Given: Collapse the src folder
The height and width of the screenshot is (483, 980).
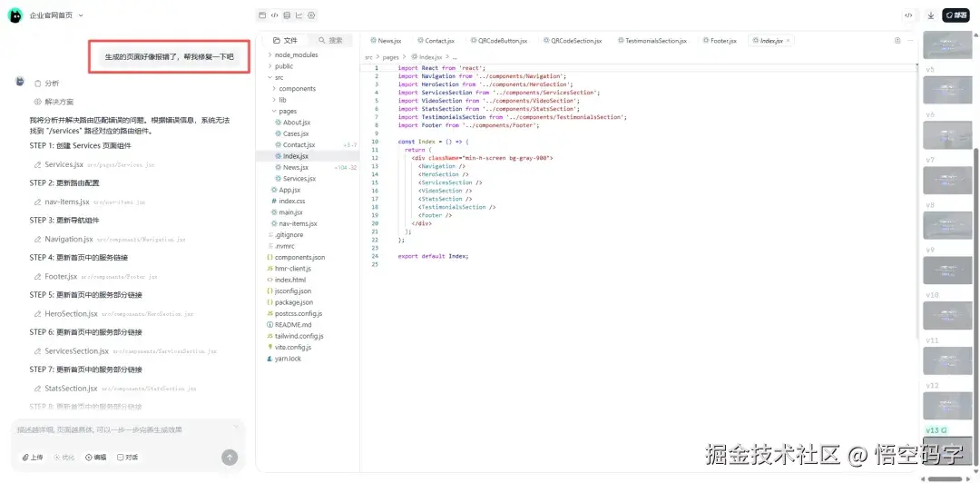Looking at the screenshot, I should [276, 77].
